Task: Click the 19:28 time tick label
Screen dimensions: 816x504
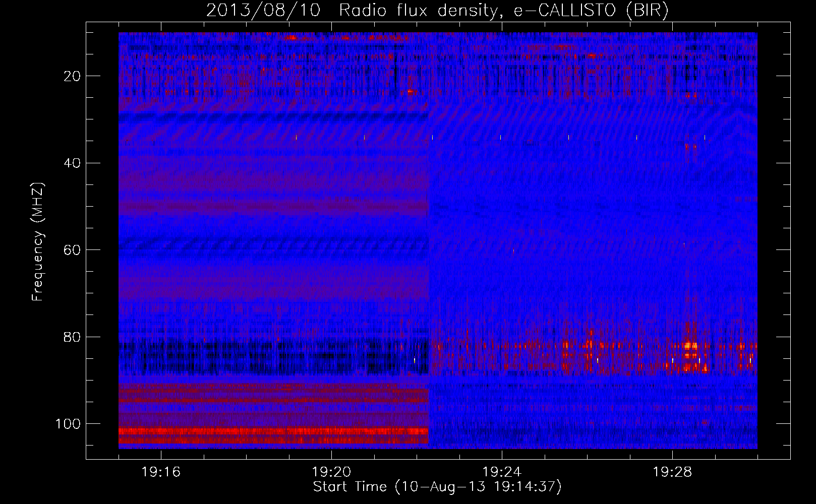Action: [x=672, y=472]
